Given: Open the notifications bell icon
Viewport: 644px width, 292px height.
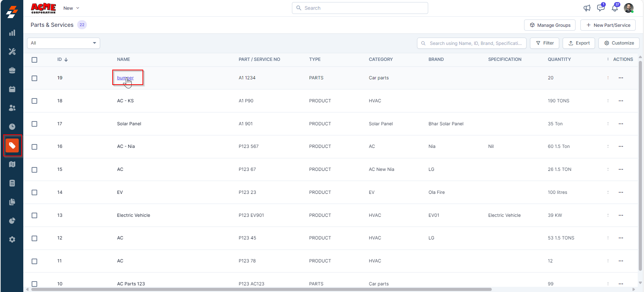Looking at the screenshot, I should [615, 8].
